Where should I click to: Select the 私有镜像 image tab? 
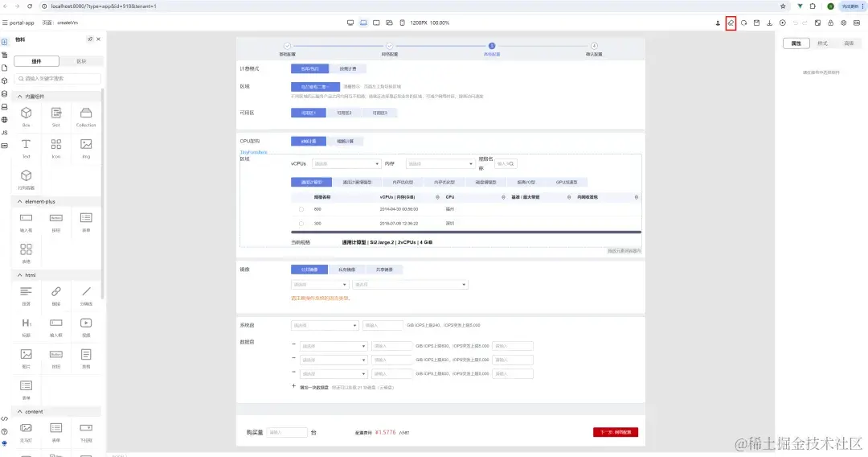click(x=346, y=270)
